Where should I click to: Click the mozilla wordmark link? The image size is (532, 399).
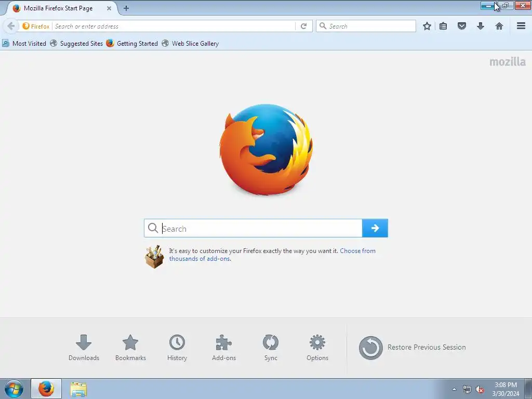click(x=508, y=62)
